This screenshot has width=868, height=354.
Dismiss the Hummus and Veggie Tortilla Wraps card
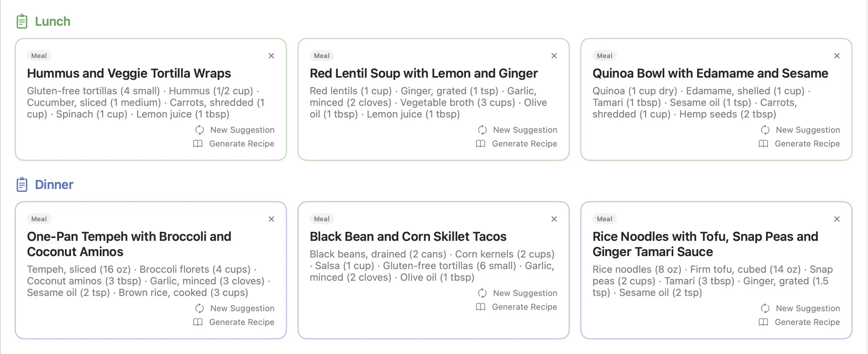(271, 56)
